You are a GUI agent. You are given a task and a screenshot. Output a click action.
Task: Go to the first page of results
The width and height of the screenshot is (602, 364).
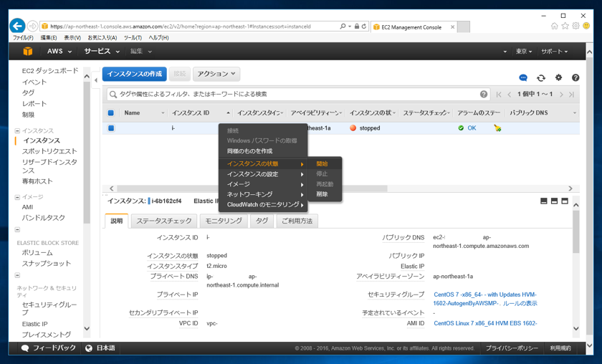pos(498,95)
